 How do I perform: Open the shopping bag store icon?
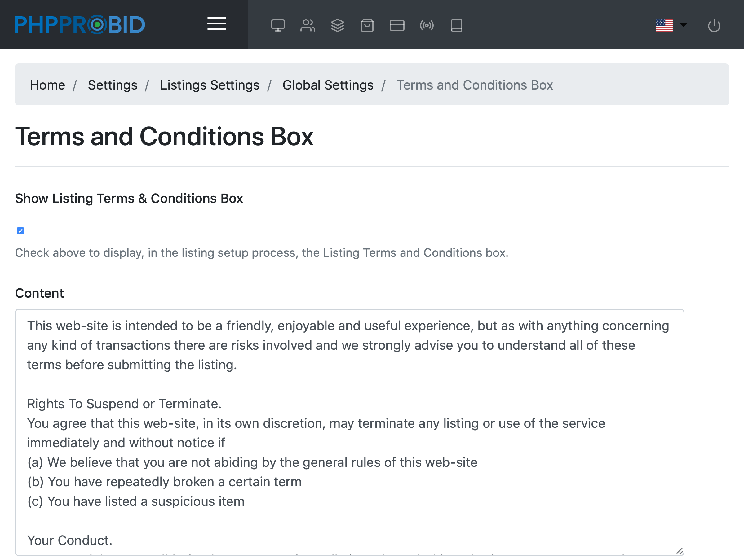click(367, 25)
